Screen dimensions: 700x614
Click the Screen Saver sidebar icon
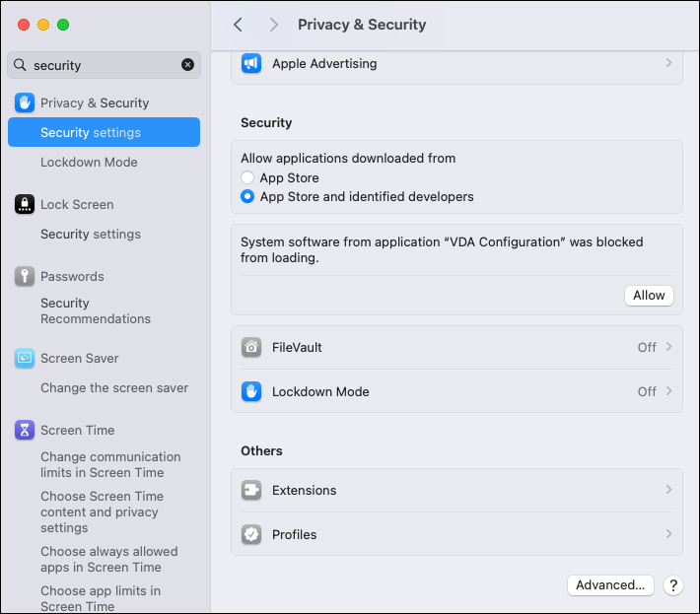(25, 358)
